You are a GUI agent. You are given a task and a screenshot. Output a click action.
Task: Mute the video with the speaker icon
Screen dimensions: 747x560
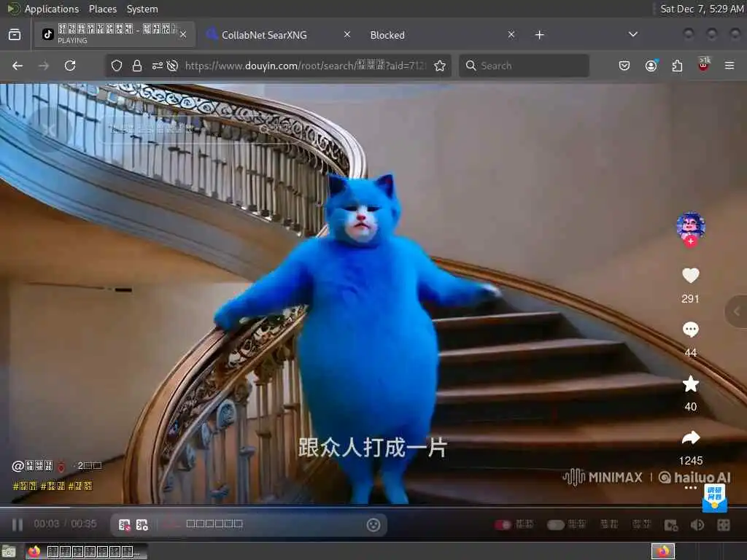click(697, 525)
